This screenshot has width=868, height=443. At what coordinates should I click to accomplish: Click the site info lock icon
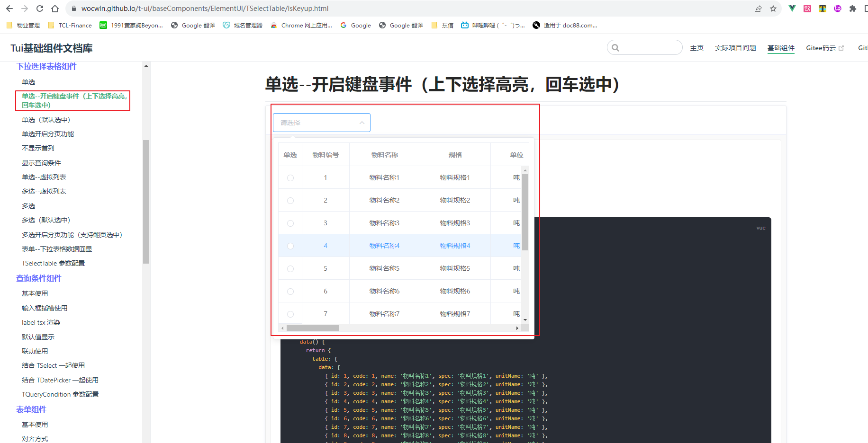pyautogui.click(x=73, y=9)
